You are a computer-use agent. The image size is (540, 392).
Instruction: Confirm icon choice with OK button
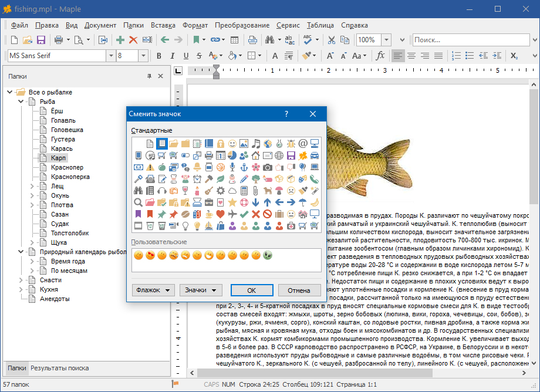(252, 290)
